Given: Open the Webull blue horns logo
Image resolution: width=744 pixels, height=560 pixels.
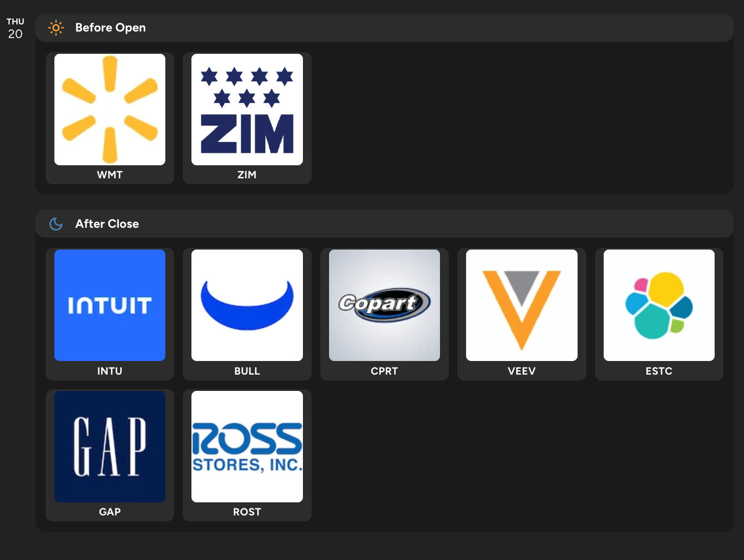Looking at the screenshot, I should coord(247,305).
